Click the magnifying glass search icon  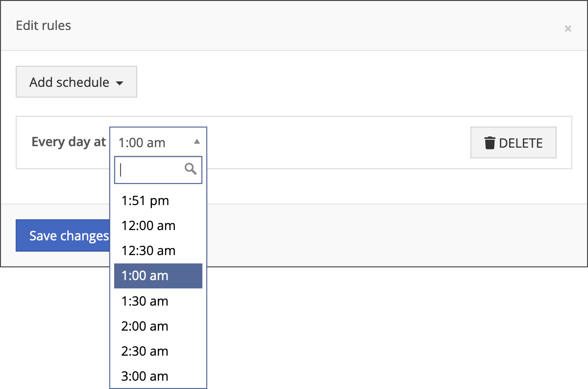click(x=191, y=169)
